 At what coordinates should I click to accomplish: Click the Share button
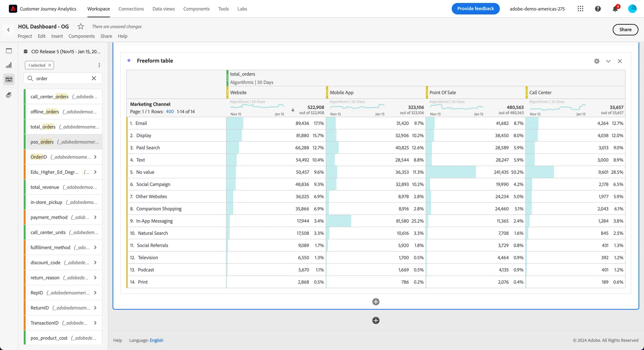coord(625,29)
